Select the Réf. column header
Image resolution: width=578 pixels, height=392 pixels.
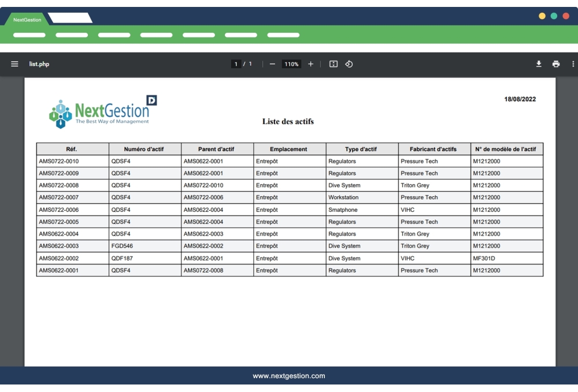coord(73,148)
